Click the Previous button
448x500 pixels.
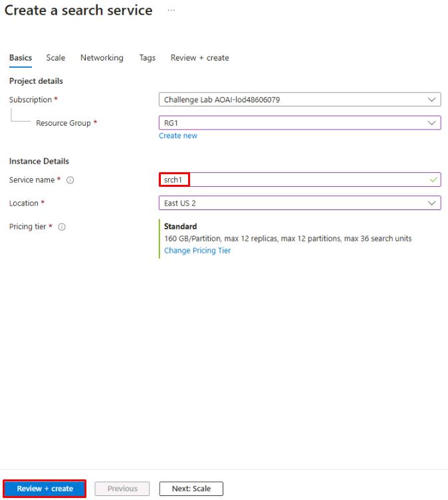pos(122,489)
